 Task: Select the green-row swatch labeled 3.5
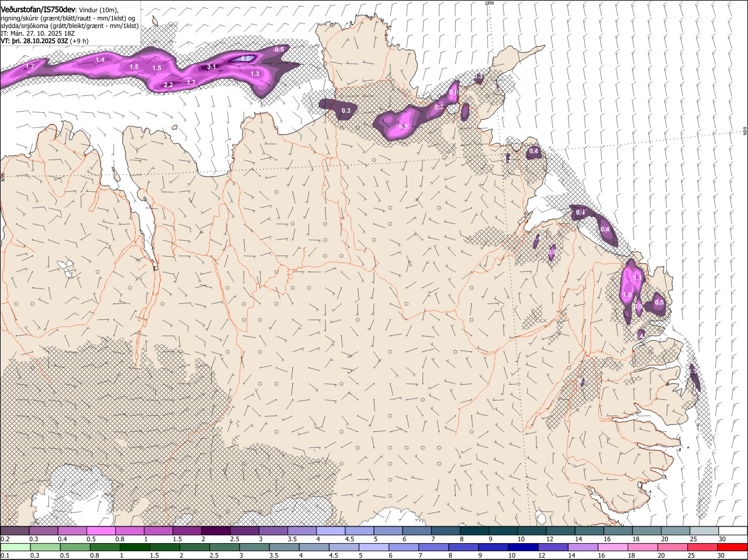(x=284, y=548)
